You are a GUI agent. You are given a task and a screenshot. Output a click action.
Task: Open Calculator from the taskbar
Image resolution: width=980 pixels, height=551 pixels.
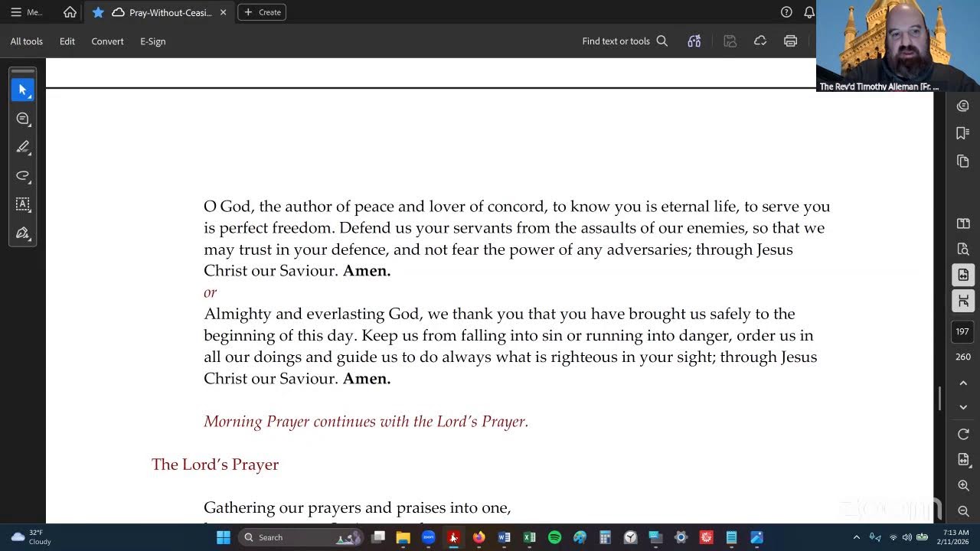click(605, 537)
